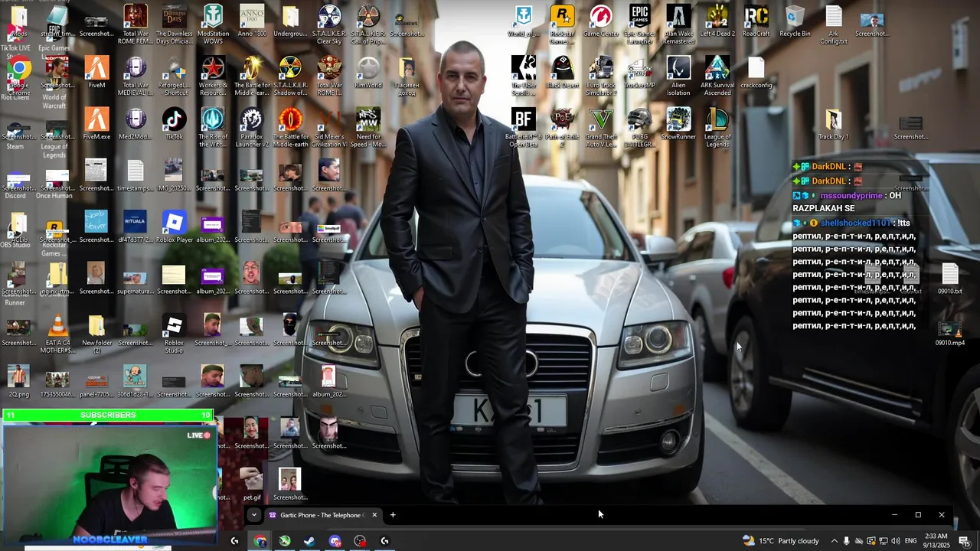Launch The Elder Scrolls Skyrim shortcut
This screenshot has width=980, height=551.
[x=524, y=77]
